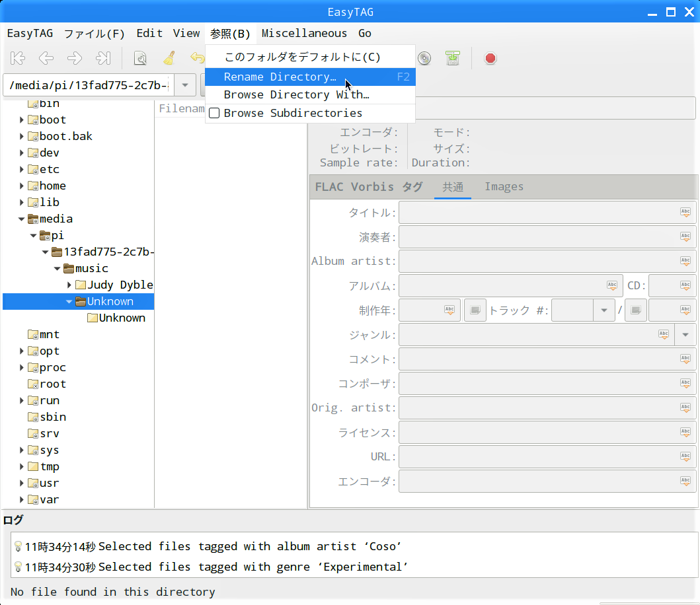
Task: Expand the home folder
Action: pyautogui.click(x=21, y=186)
